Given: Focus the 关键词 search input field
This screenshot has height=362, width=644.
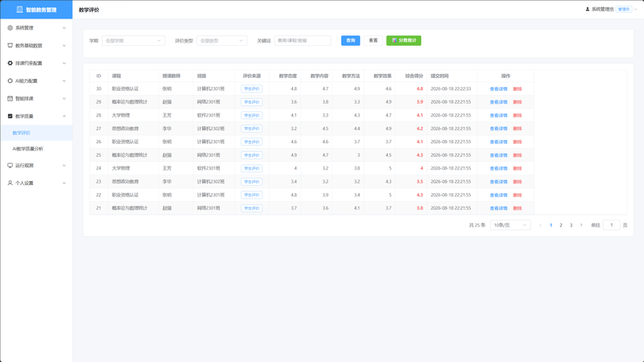Looking at the screenshot, I should (303, 41).
